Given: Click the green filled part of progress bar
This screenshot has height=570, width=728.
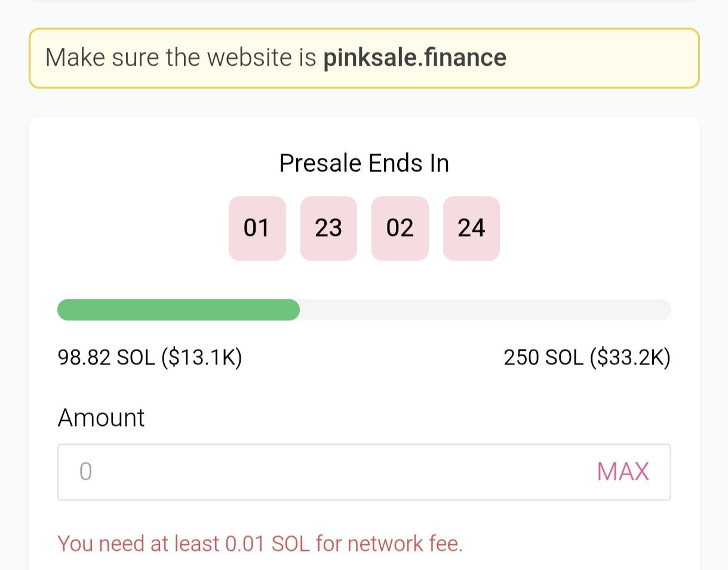Looking at the screenshot, I should coord(178,309).
